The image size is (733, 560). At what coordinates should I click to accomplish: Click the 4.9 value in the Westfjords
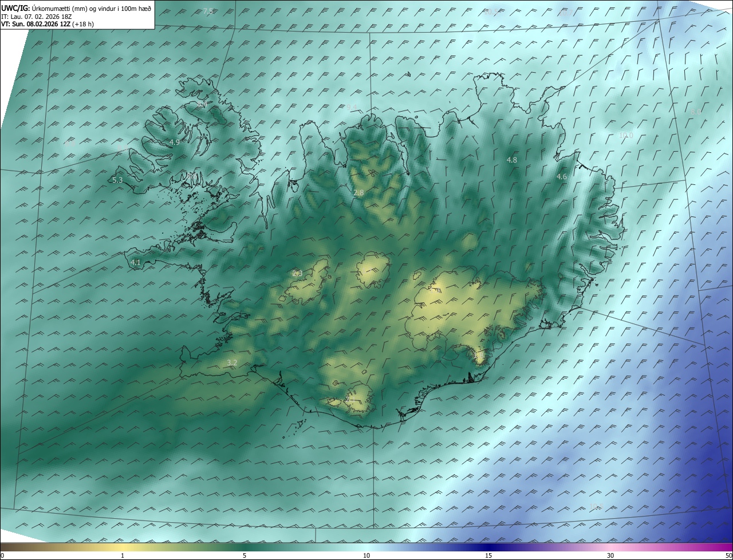(x=175, y=142)
